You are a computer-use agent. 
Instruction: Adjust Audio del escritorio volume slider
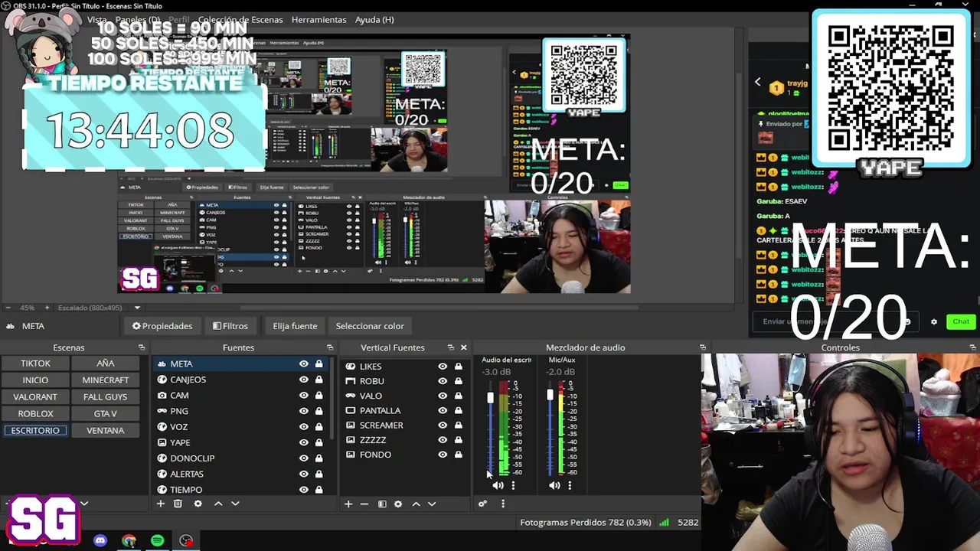pos(490,398)
